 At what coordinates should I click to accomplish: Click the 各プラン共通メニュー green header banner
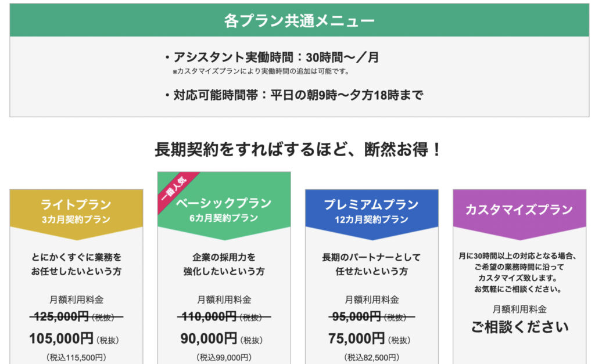coord(299,20)
